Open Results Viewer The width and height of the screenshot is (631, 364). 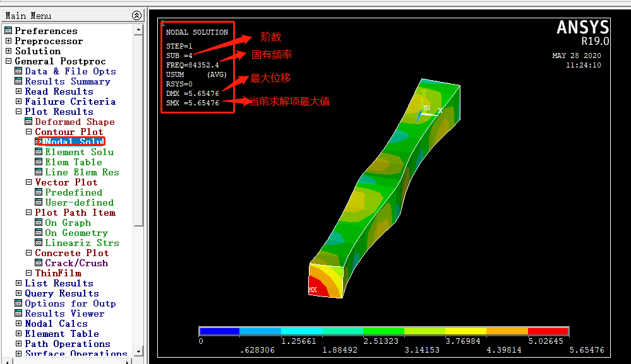coord(65,314)
